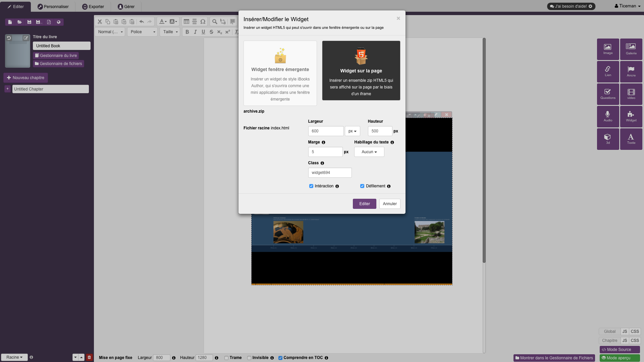Open the Galerie insert tool
Viewport: 644px width, 362px height.
pyautogui.click(x=631, y=49)
